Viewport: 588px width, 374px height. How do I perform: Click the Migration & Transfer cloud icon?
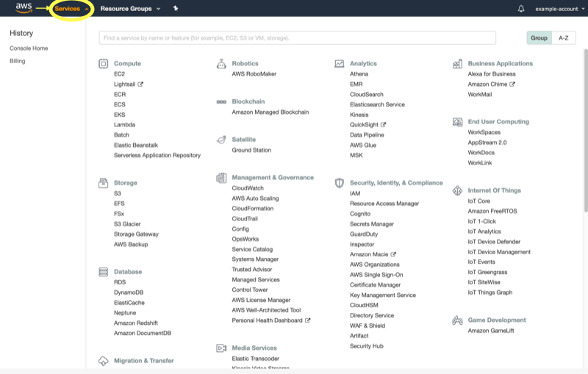pos(104,361)
